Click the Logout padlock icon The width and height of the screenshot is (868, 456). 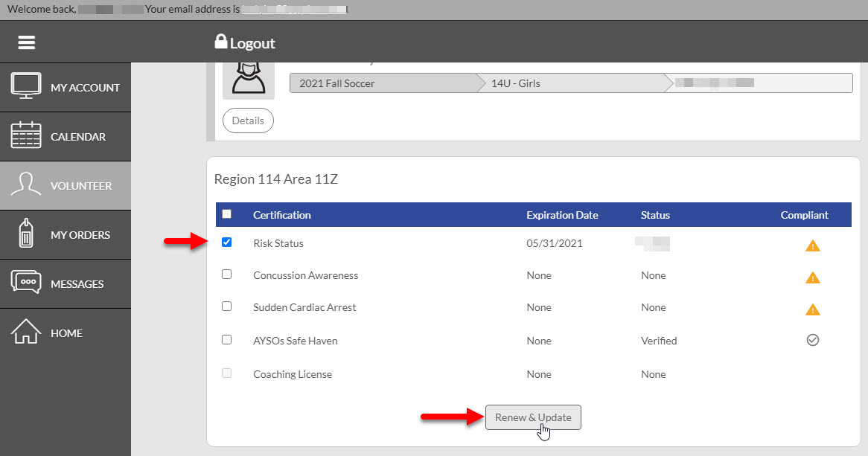[x=221, y=42]
